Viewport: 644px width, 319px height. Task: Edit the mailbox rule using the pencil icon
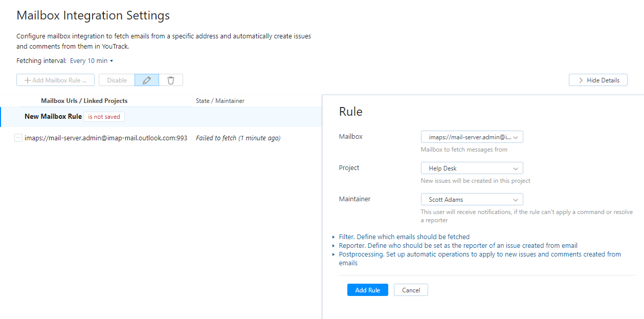(x=146, y=80)
